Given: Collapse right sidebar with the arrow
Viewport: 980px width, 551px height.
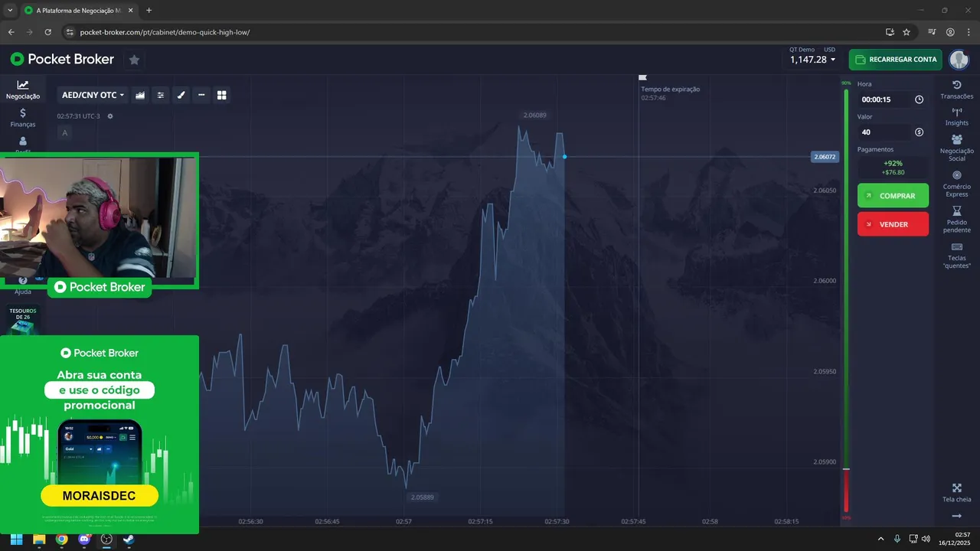Looking at the screenshot, I should (956, 517).
